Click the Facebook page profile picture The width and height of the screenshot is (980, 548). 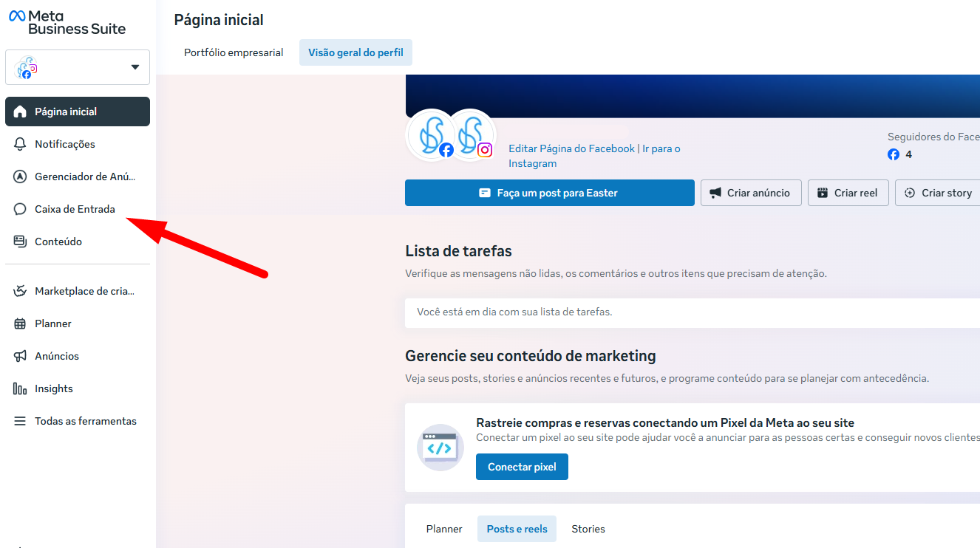point(430,135)
